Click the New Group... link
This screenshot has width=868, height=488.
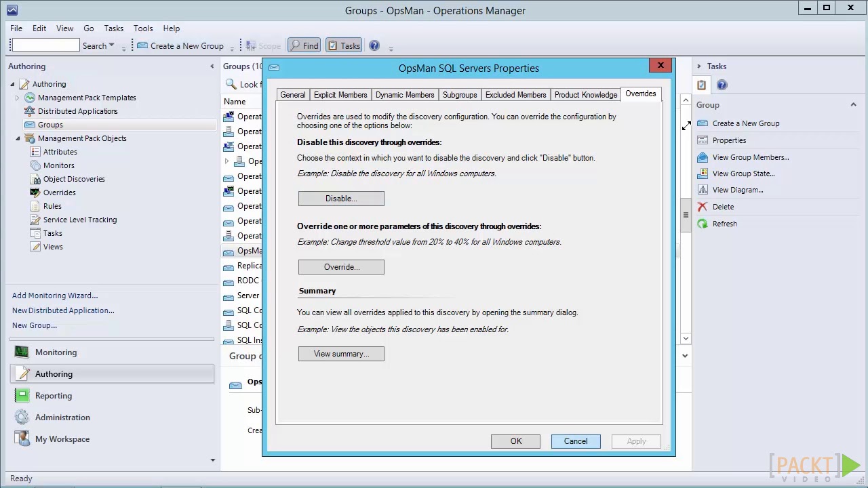click(35, 325)
